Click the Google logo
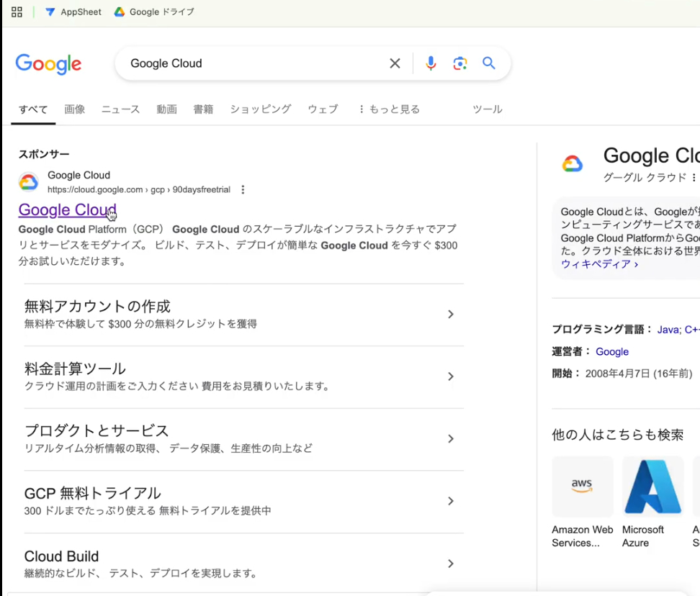This screenshot has height=596, width=700. click(x=49, y=64)
